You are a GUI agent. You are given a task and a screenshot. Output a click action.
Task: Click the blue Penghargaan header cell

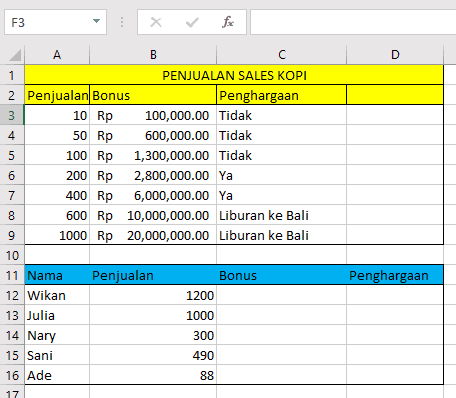(395, 275)
